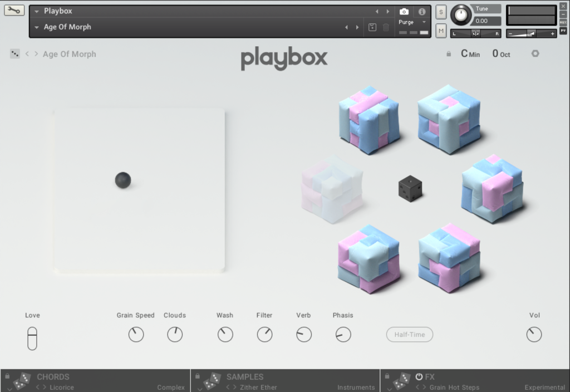The width and height of the screenshot is (570, 392).
Task: Change the 0 Oct octave selector
Action: point(502,54)
